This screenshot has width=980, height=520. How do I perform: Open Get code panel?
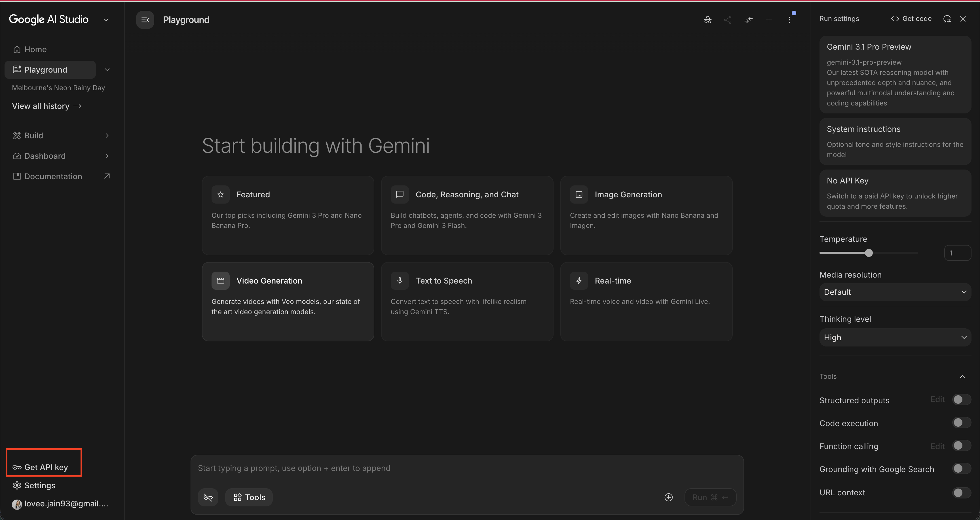[x=911, y=18]
